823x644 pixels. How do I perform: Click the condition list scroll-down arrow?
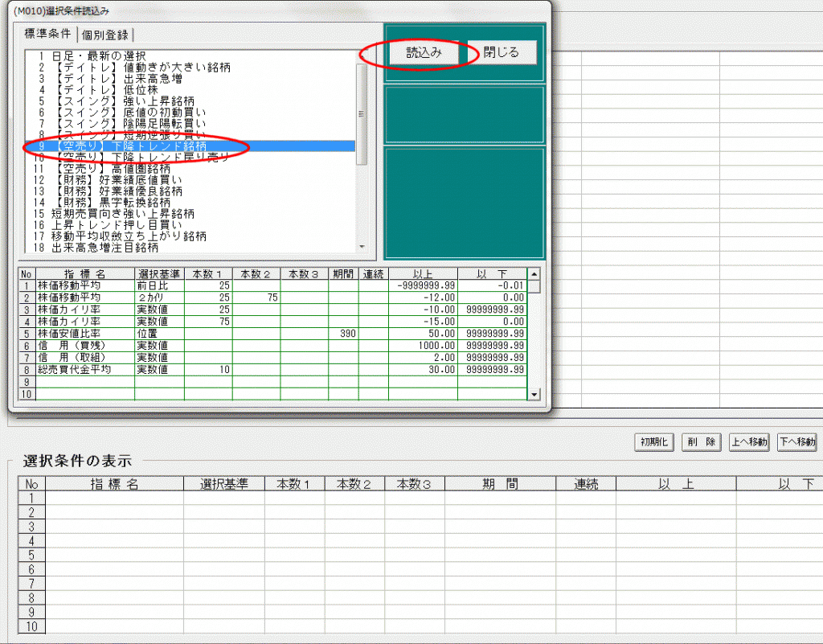click(x=361, y=248)
